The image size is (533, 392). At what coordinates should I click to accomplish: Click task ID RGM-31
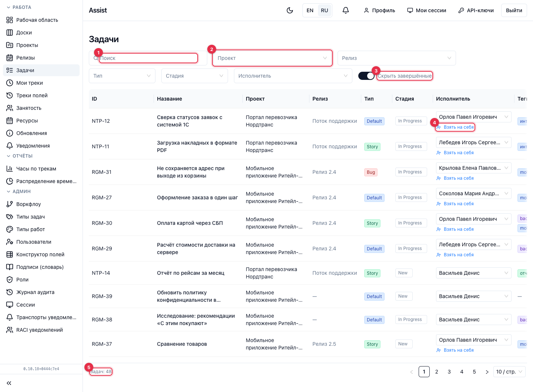[x=102, y=172]
